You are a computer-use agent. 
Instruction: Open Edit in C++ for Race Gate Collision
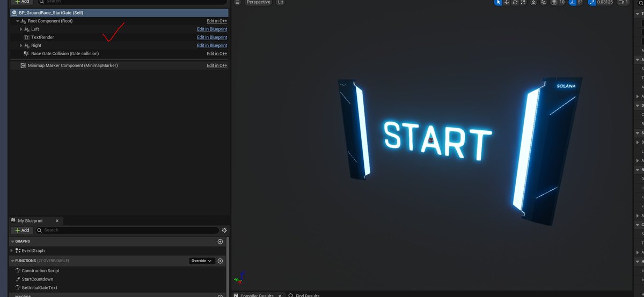[217, 54]
